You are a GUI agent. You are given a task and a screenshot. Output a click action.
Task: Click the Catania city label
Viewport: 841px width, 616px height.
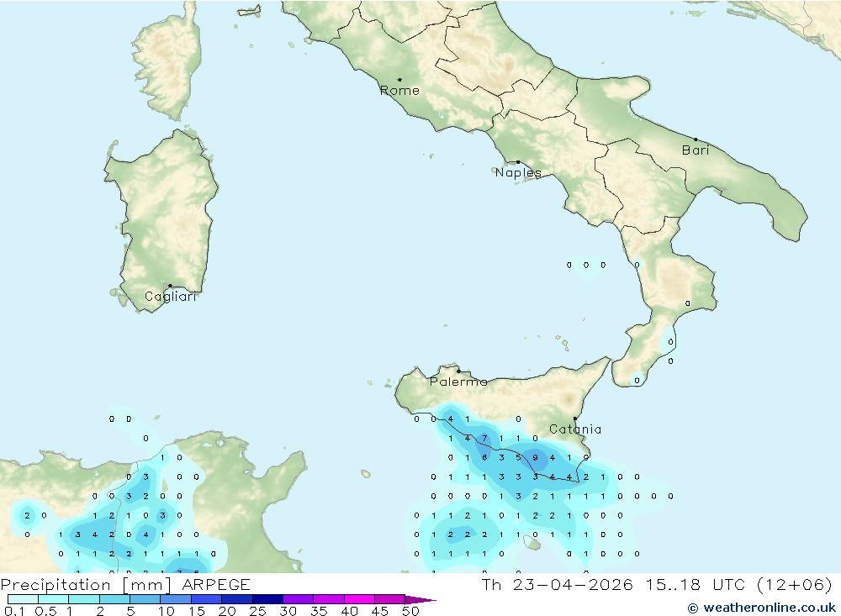pyautogui.click(x=575, y=429)
